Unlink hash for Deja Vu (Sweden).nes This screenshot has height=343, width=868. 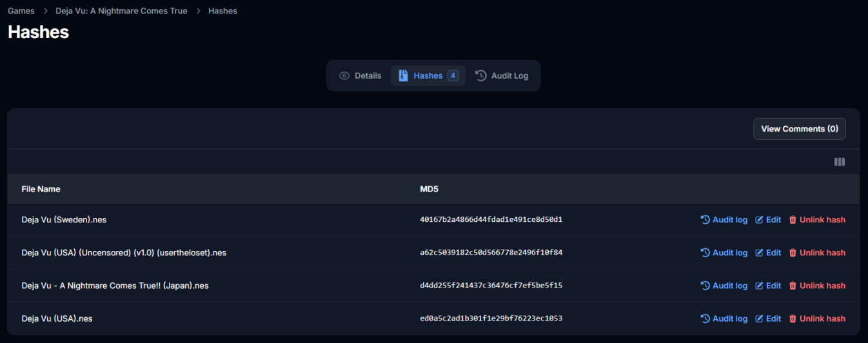[817, 220]
